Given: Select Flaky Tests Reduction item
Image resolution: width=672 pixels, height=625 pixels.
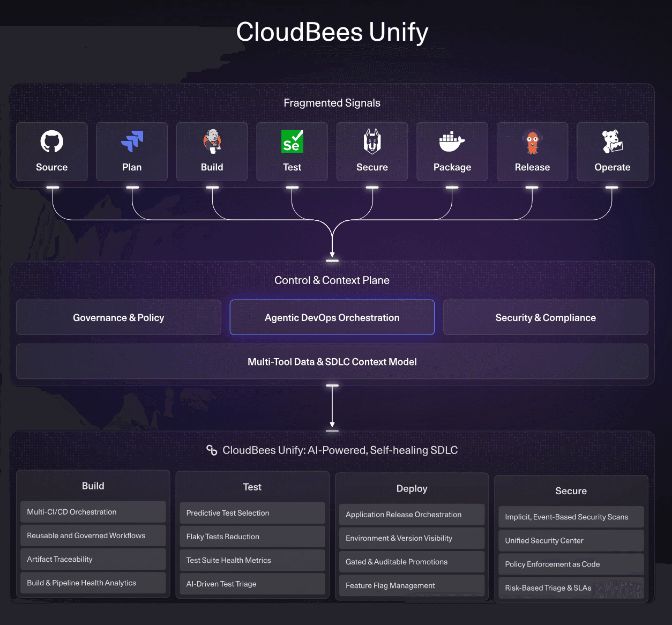Looking at the screenshot, I should coord(252,537).
